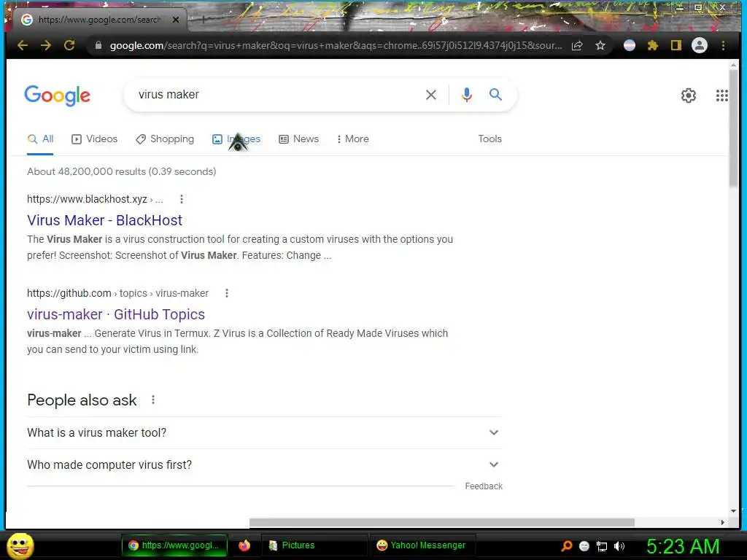Click the smiley start button in taskbar
Screen dimensions: 747x560
pyautogui.click(x=20, y=545)
